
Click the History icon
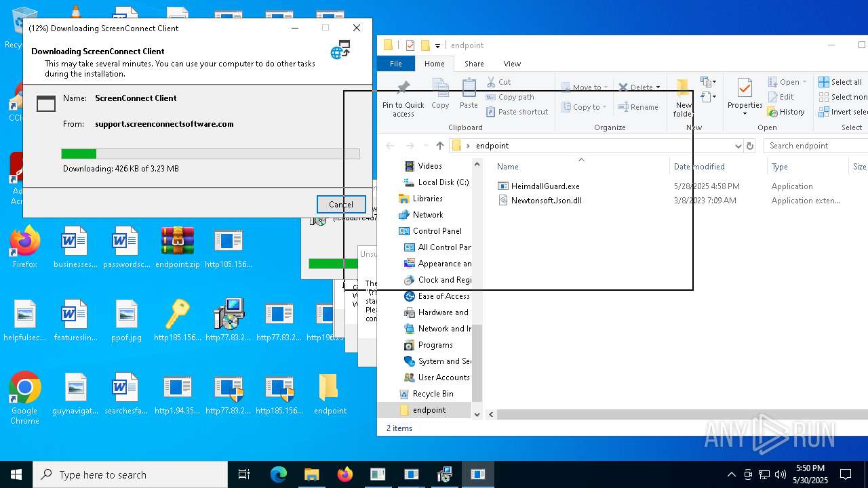772,112
